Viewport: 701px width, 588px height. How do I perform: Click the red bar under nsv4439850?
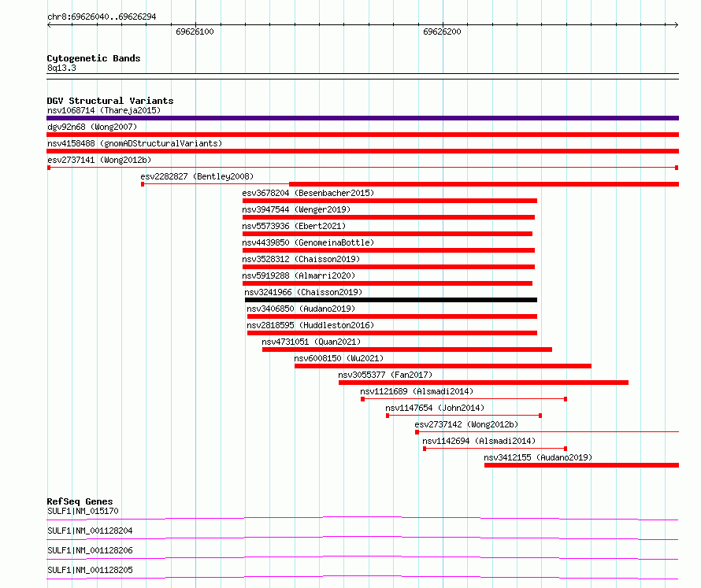(x=388, y=250)
